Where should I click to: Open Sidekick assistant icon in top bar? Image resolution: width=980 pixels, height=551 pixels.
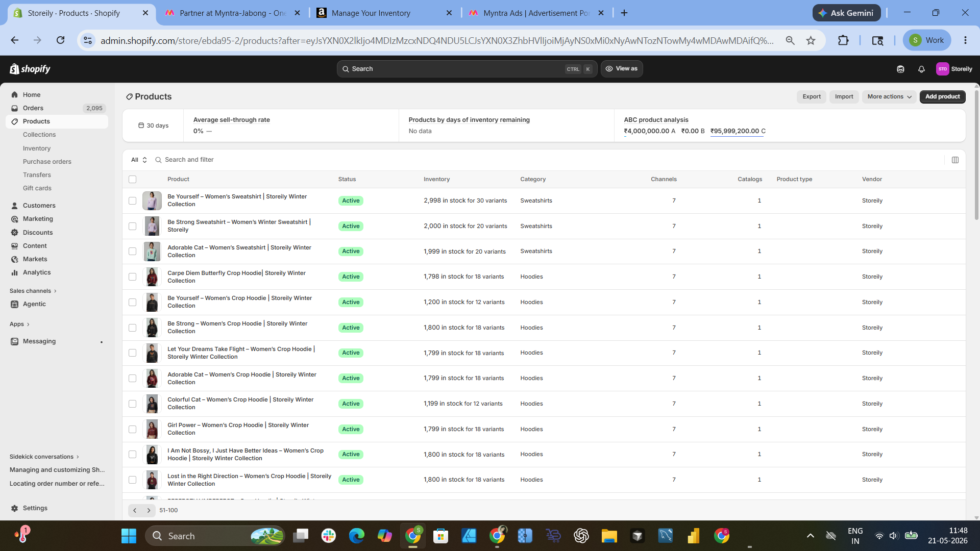[x=900, y=69]
